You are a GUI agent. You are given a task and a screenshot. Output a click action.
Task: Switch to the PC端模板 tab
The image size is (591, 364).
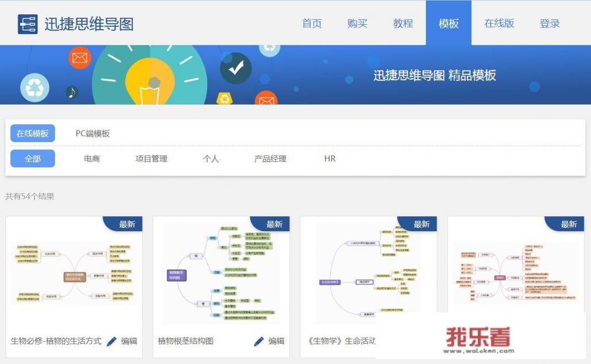(93, 133)
